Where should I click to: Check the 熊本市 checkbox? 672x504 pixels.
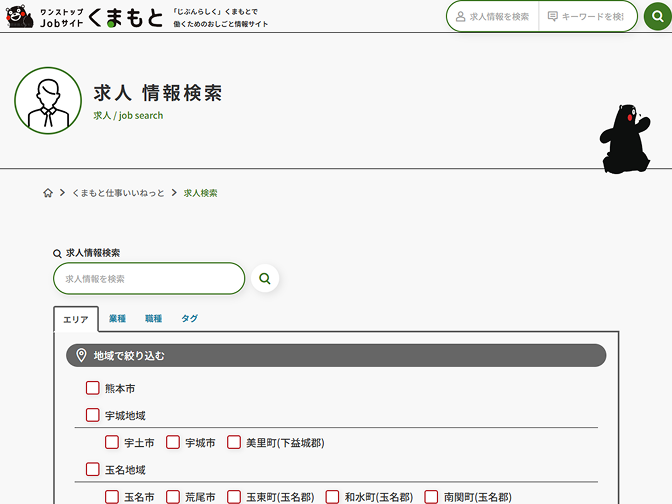(93, 388)
